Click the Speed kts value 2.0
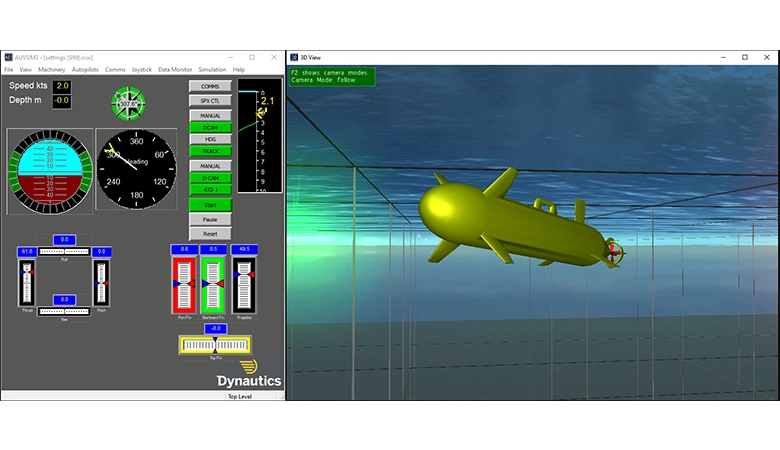The height and width of the screenshot is (450, 780). 62,87
